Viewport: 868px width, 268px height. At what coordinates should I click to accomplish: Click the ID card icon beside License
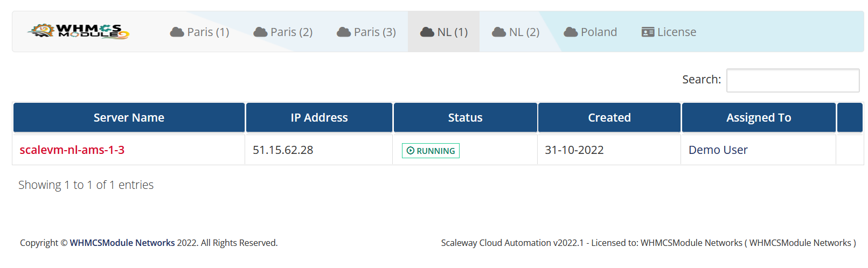pos(648,32)
